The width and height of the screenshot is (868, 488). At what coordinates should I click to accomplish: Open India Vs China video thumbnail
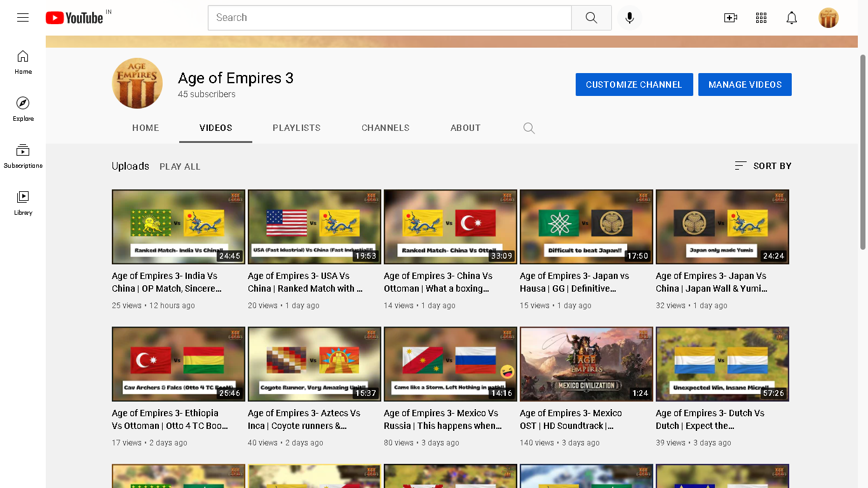tap(179, 227)
